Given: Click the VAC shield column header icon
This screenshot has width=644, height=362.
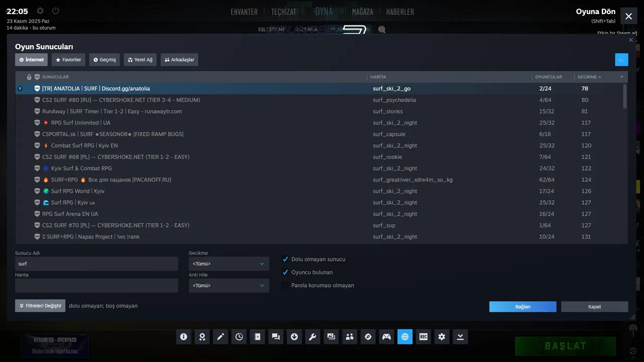Looking at the screenshot, I should [x=37, y=77].
